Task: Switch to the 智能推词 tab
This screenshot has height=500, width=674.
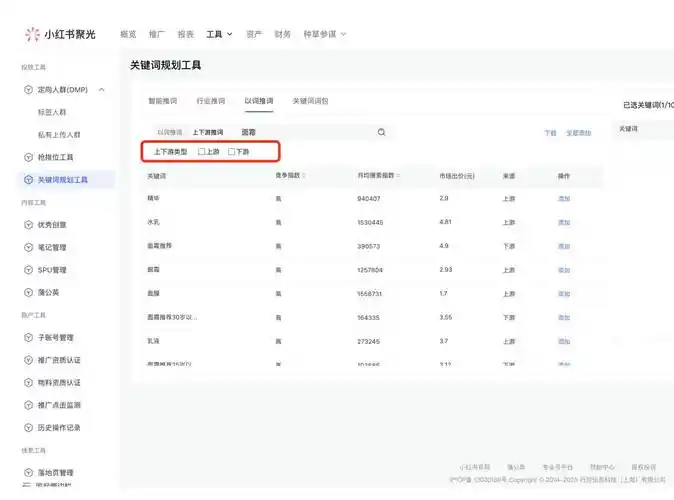Action: point(162,101)
